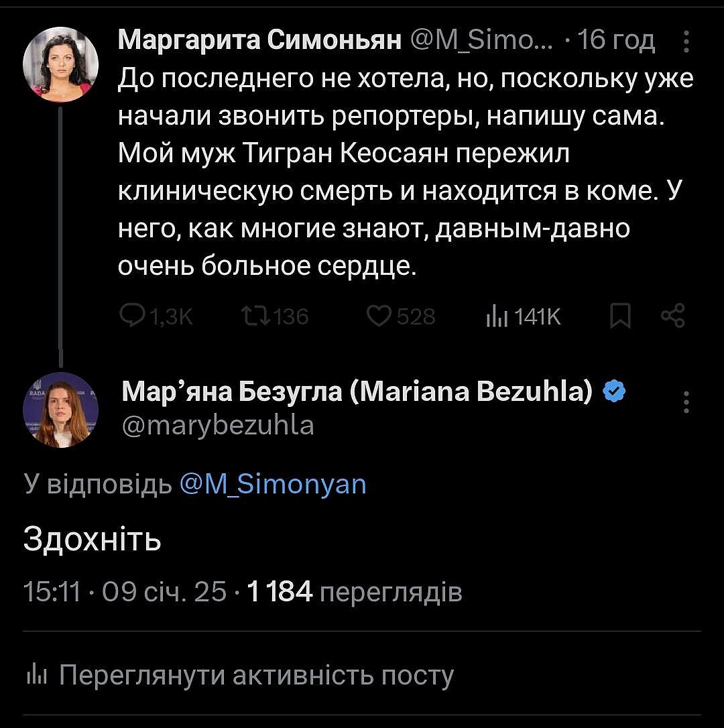Open three-dot menu on Bezuhla's reply
This screenshot has height=728, width=724.
point(686,402)
